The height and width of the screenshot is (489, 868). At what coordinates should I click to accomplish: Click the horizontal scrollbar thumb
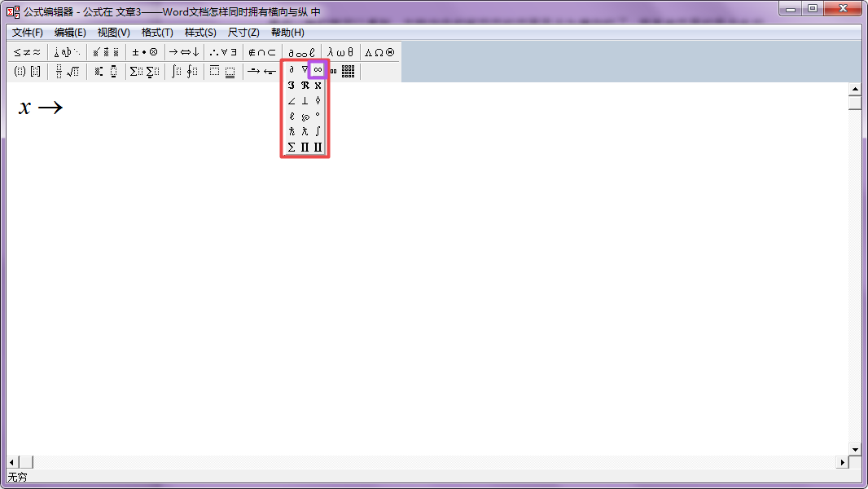(x=26, y=462)
